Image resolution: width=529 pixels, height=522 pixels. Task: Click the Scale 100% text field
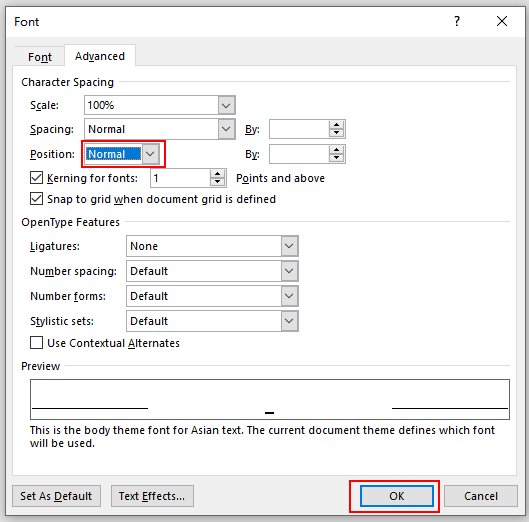coord(151,105)
